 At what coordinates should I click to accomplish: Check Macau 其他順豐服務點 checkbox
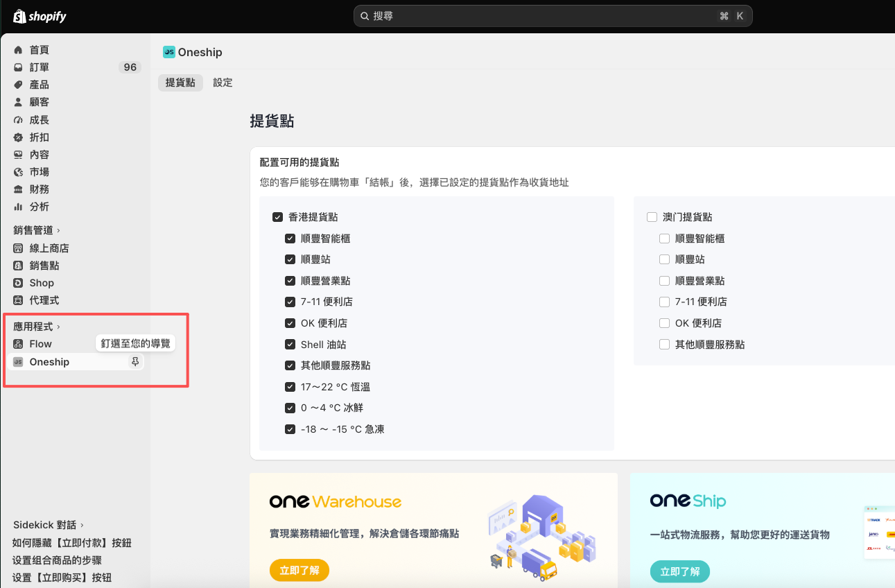664,345
